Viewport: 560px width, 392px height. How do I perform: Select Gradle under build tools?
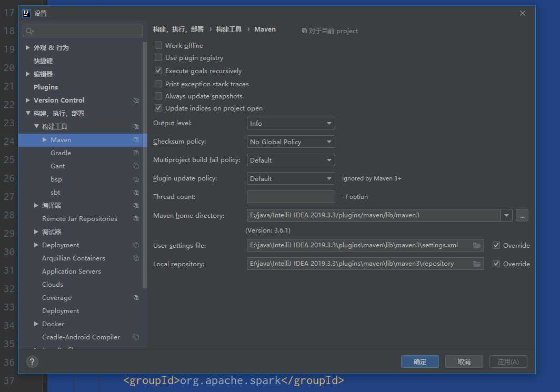pos(61,153)
